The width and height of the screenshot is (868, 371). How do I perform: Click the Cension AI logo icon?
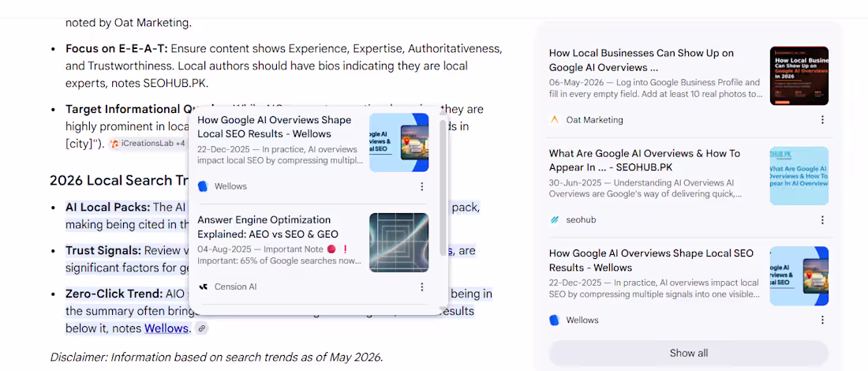click(203, 287)
